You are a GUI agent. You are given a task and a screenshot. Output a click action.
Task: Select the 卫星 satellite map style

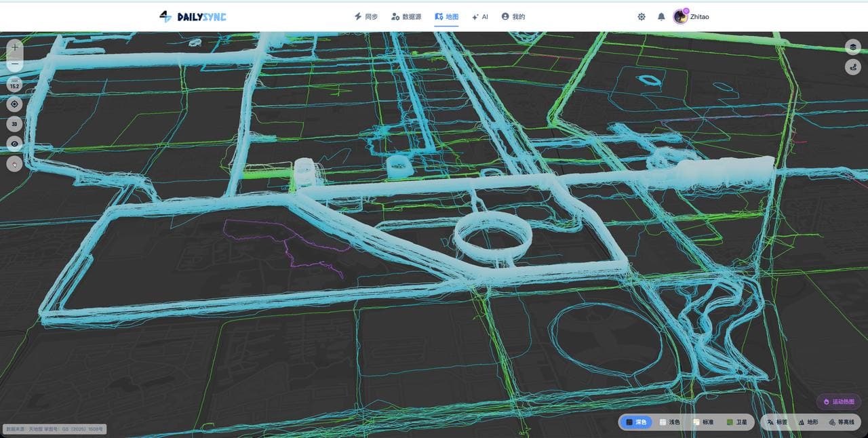[x=736, y=422]
